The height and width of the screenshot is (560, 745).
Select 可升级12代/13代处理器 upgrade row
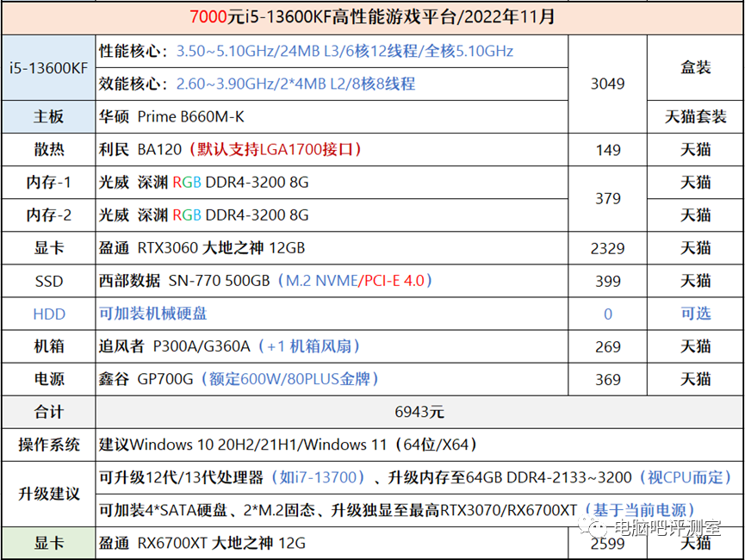tap(419, 478)
